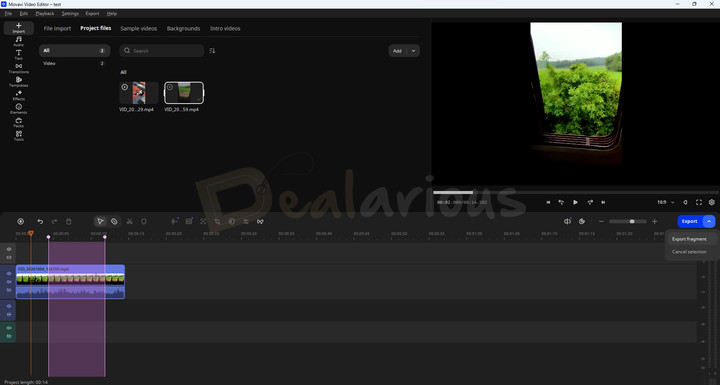Split clip with the scissors icon
The image size is (720, 385).
click(129, 221)
